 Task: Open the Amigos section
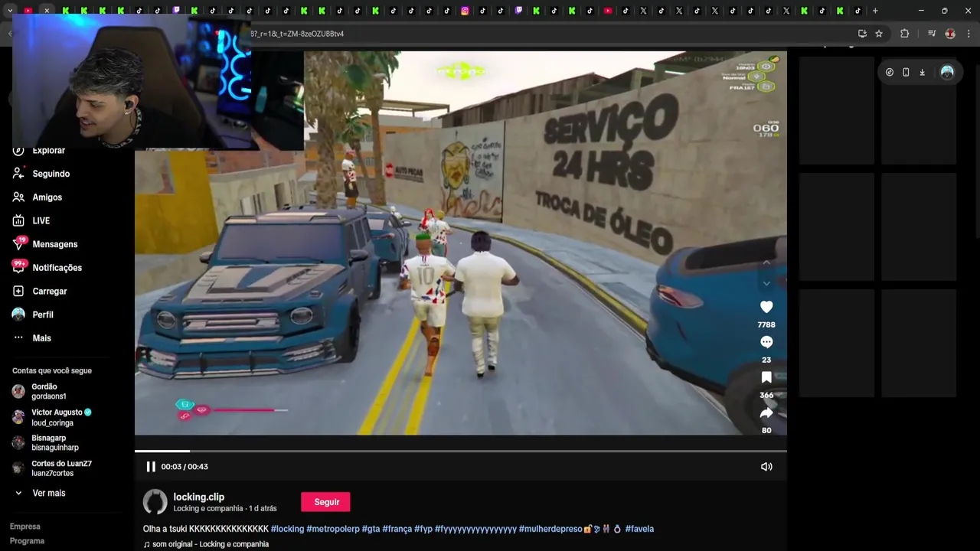point(47,197)
